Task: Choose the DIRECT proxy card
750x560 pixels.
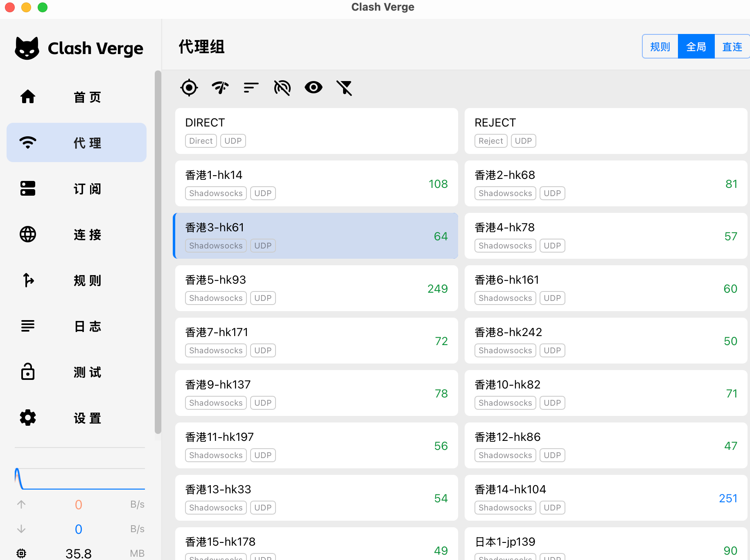Action: click(316, 131)
